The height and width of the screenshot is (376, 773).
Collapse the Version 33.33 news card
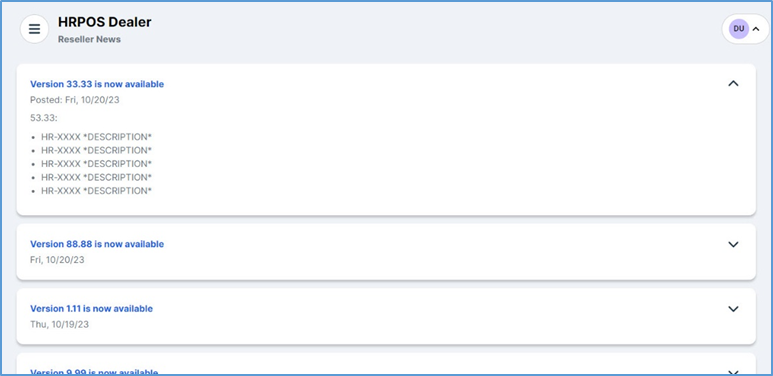(734, 84)
